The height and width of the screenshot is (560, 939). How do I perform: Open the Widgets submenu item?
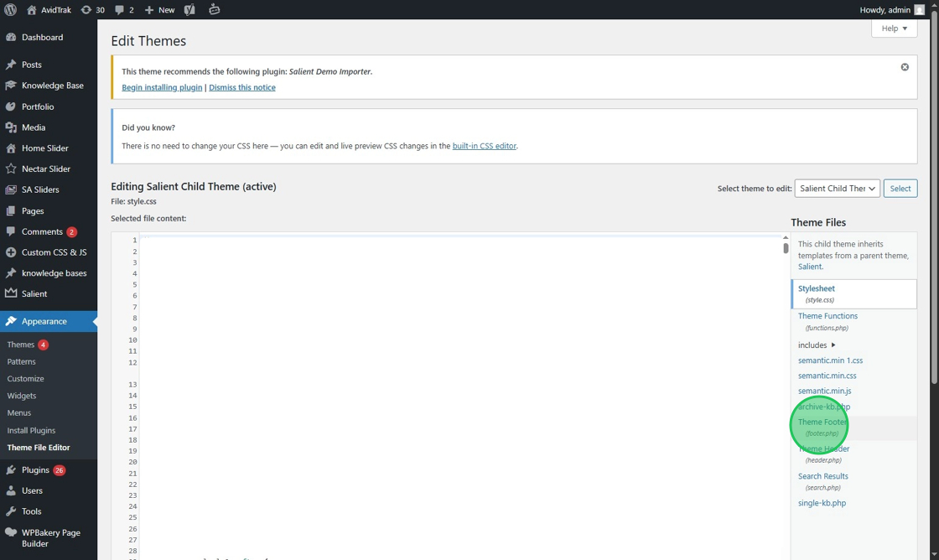22,396
